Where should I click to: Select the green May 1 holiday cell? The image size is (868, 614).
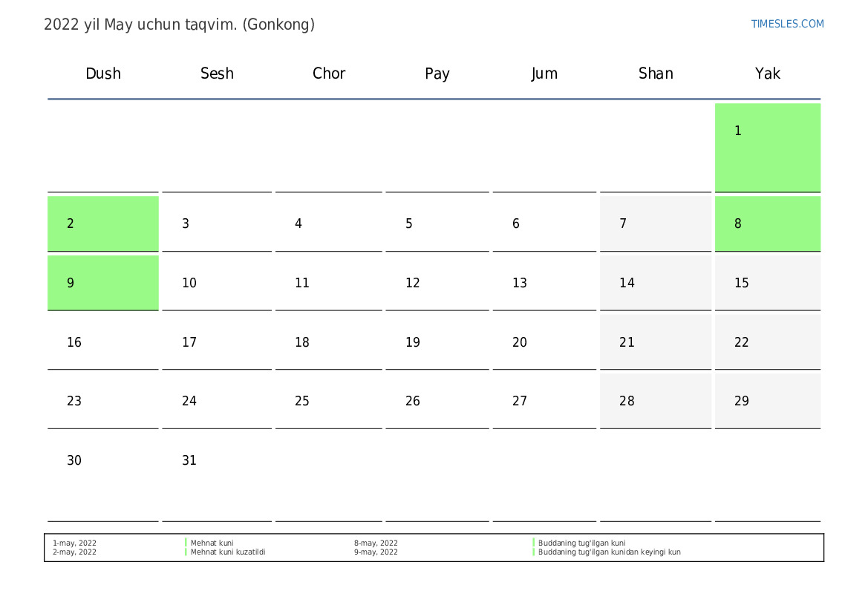point(767,148)
